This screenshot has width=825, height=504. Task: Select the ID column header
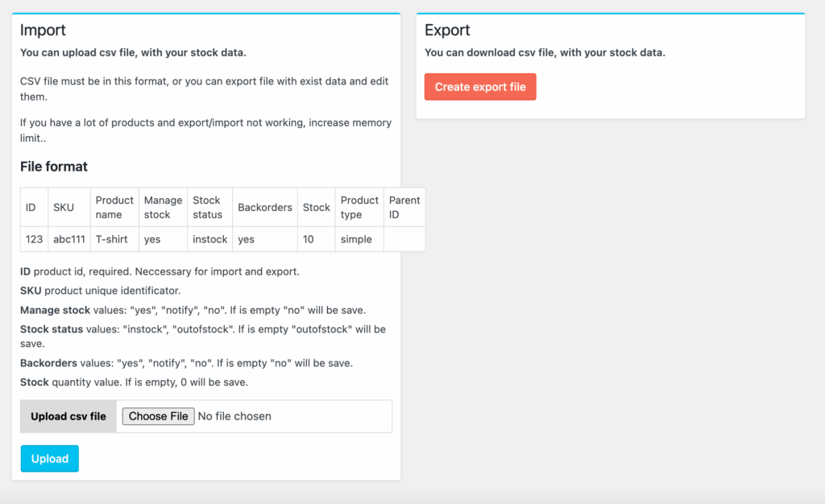[31, 208]
